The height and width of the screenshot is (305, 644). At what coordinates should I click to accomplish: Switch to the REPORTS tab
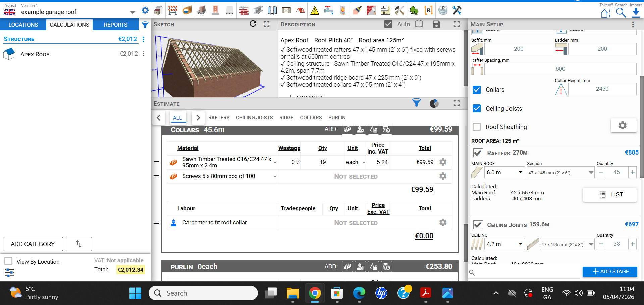click(x=115, y=24)
